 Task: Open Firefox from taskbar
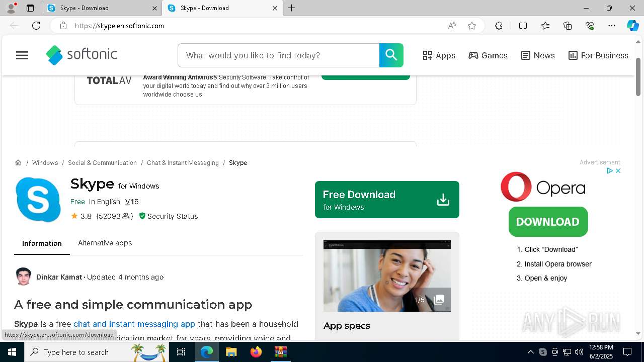(x=256, y=352)
